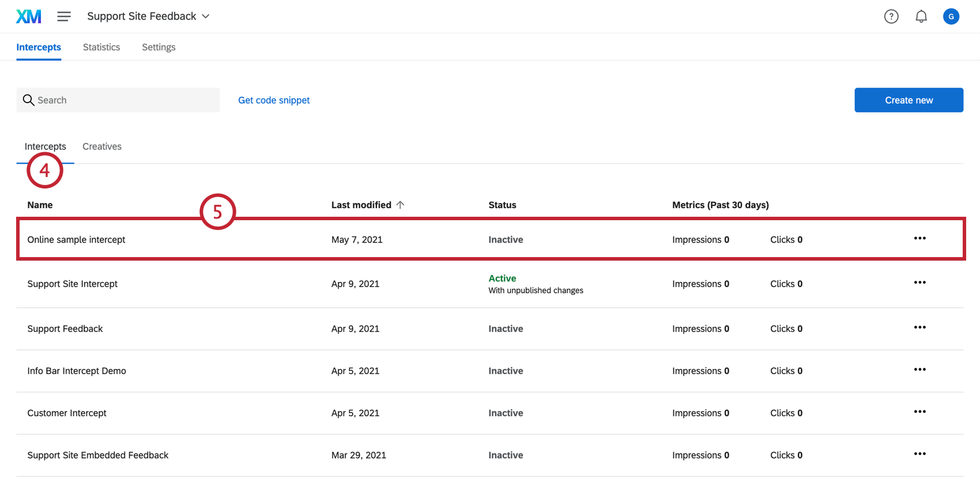Viewport: 980px width, 490px height.
Task: Click the Create new button
Action: tap(909, 100)
